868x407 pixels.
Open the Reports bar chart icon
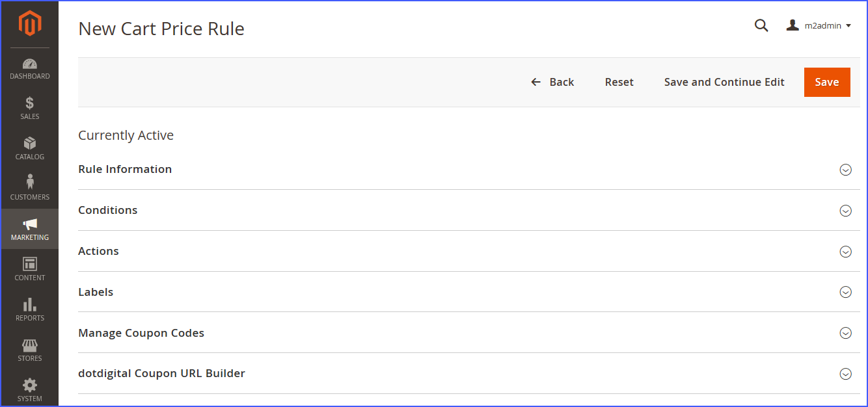30,304
